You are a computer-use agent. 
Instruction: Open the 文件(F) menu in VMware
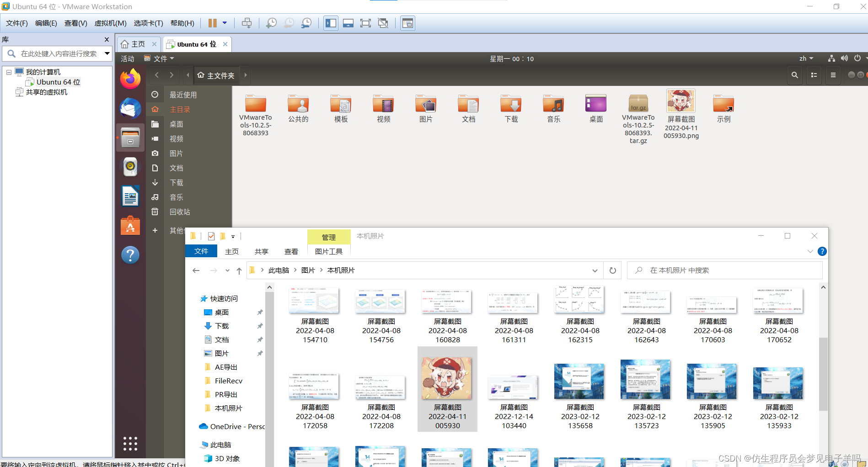click(17, 23)
